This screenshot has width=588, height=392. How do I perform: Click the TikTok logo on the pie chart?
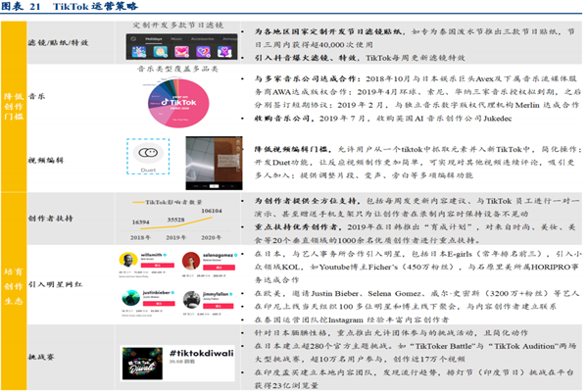point(179,102)
